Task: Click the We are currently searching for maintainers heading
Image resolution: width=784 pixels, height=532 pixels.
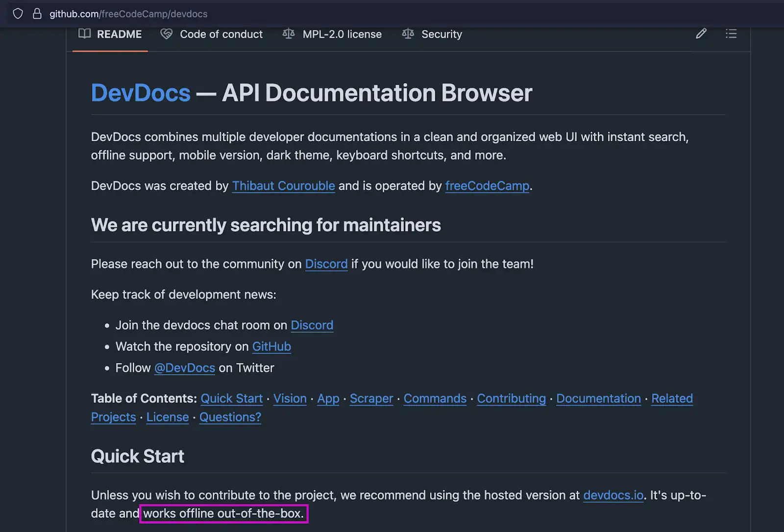Action: tap(266, 225)
